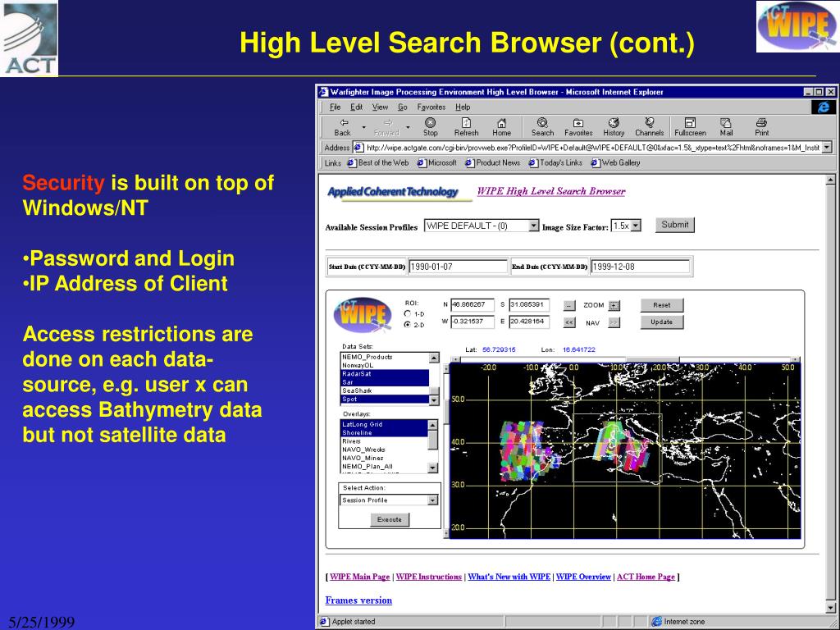The height and width of the screenshot is (630, 840).
Task: Select NAVO_Wrecks in Overlays list
Action: coord(384,450)
